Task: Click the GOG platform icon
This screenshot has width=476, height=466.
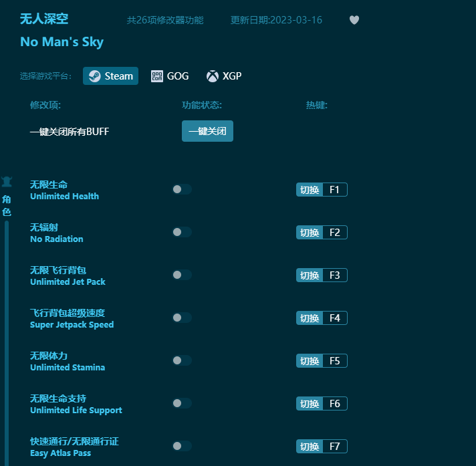Action: pyautogui.click(x=157, y=76)
